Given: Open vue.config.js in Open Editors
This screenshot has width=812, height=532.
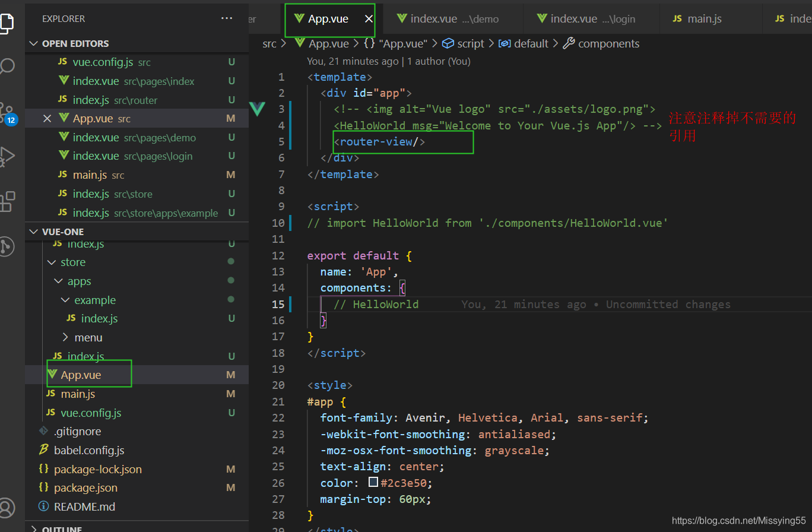Looking at the screenshot, I should pos(137,62).
